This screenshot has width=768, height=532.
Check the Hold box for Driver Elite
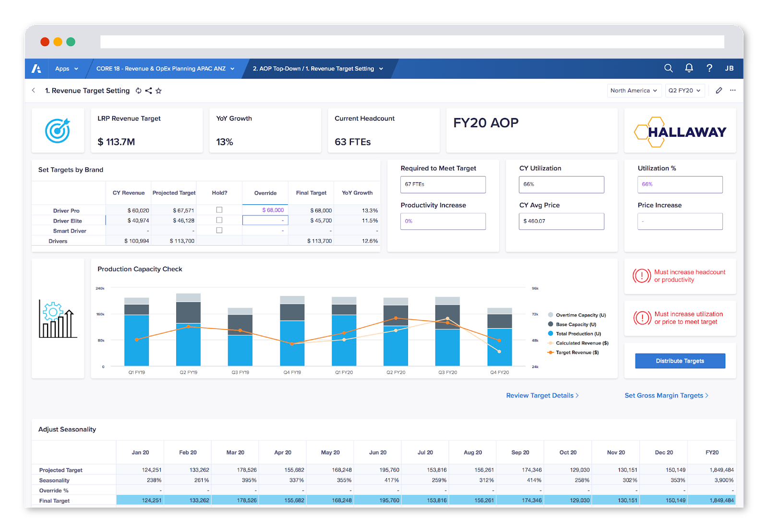pos(219,220)
